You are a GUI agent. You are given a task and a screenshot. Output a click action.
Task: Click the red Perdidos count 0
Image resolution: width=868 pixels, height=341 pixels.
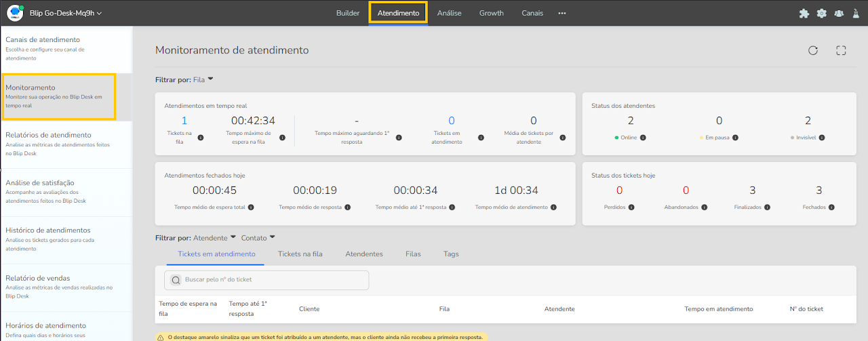(x=619, y=190)
